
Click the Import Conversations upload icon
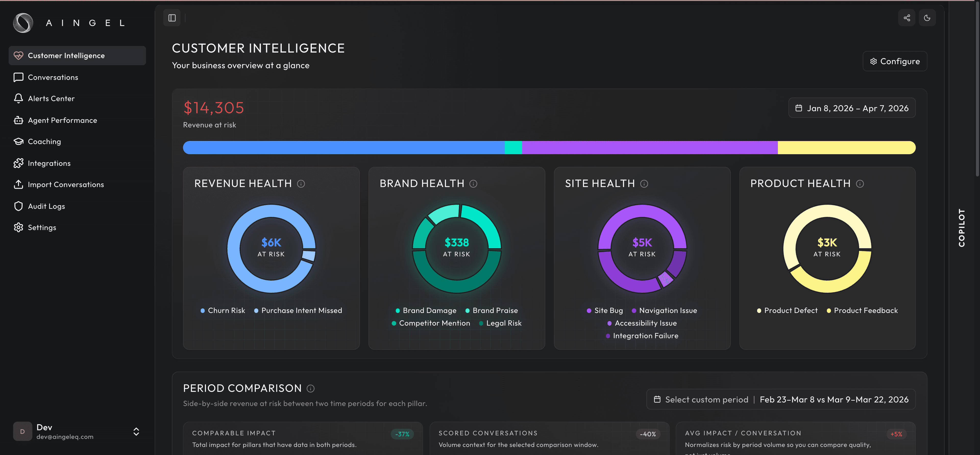[18, 185]
